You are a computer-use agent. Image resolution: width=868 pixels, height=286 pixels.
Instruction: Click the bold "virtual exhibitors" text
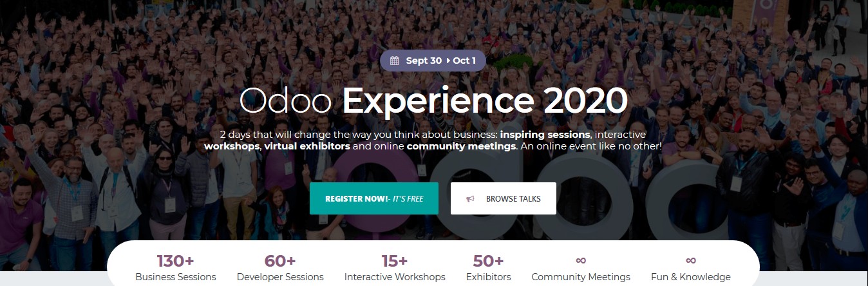coord(307,146)
